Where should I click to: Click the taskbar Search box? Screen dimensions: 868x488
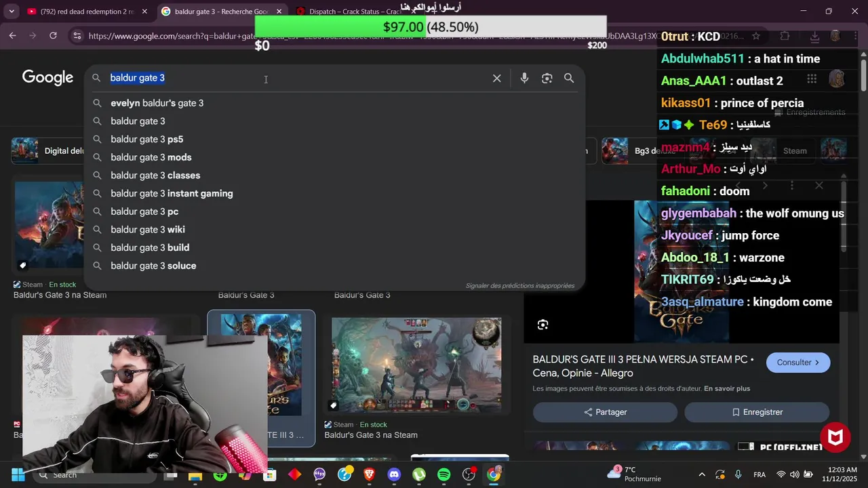95,474
